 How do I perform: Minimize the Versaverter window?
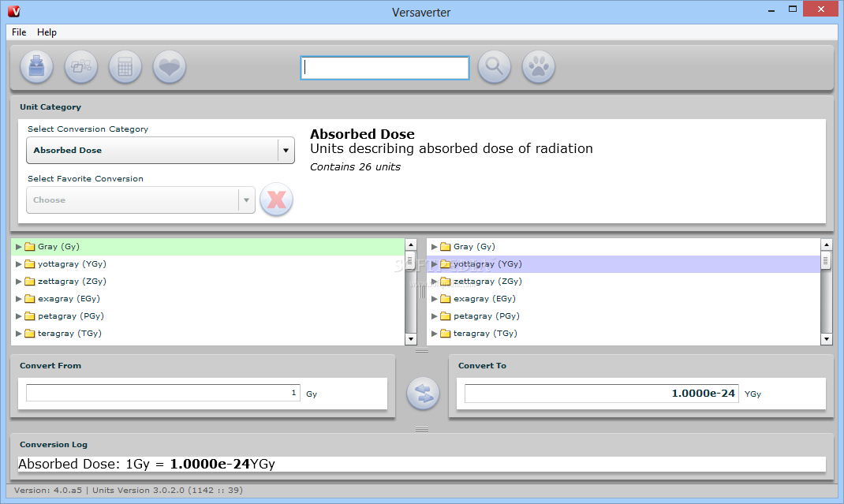(771, 9)
